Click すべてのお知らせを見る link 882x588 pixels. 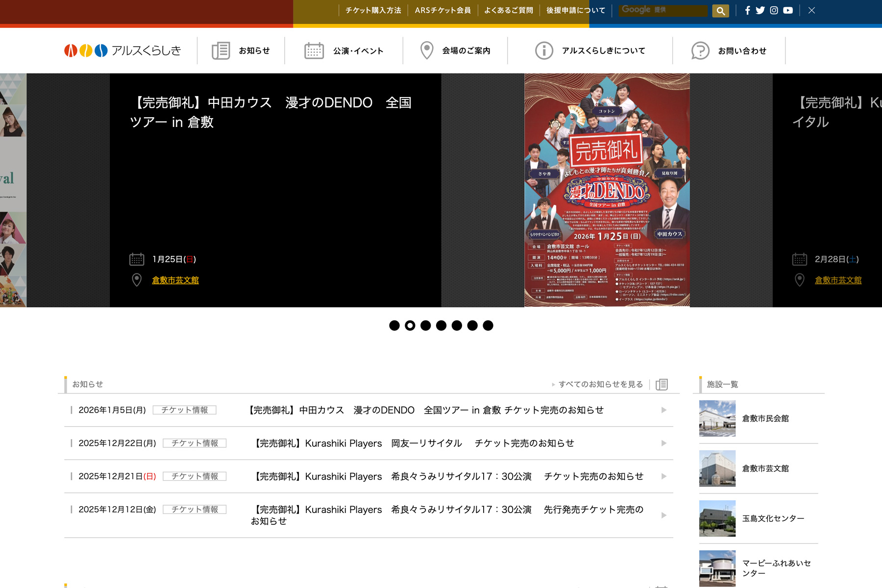(600, 384)
